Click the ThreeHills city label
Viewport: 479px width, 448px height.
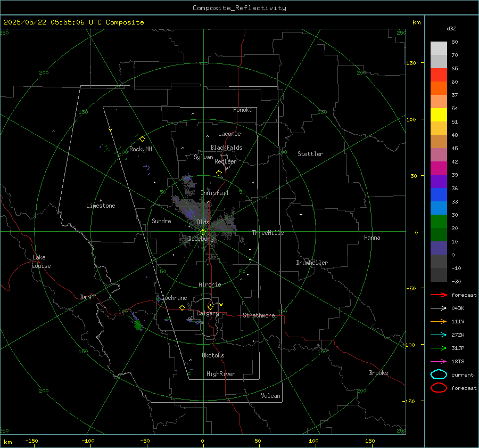(x=268, y=233)
